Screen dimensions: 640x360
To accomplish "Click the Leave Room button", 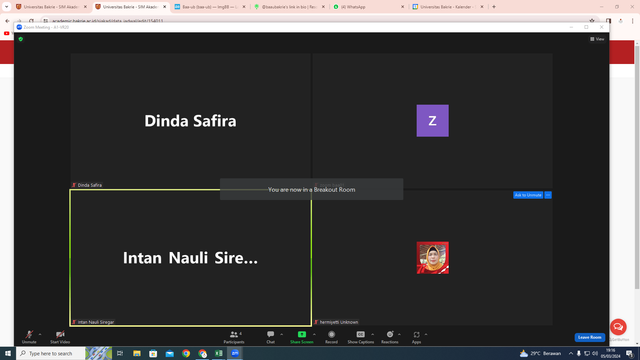I will tap(589, 337).
